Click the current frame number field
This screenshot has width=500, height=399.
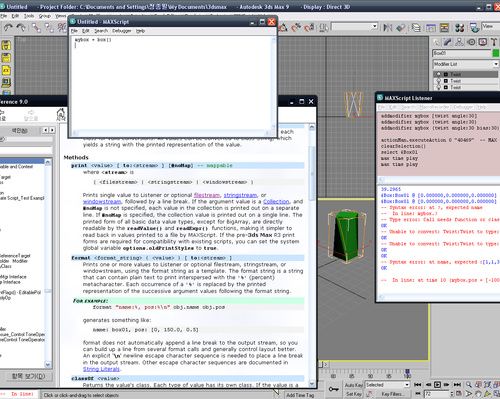point(436,394)
